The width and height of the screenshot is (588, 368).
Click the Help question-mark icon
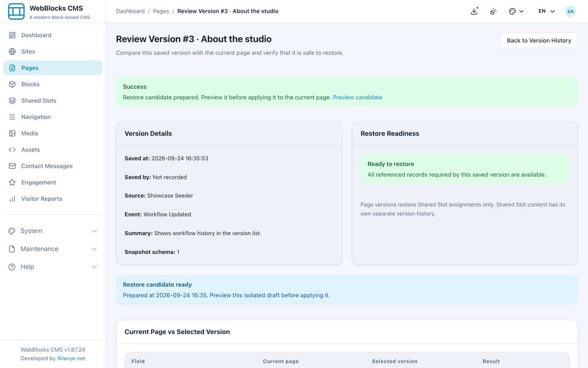tap(12, 267)
